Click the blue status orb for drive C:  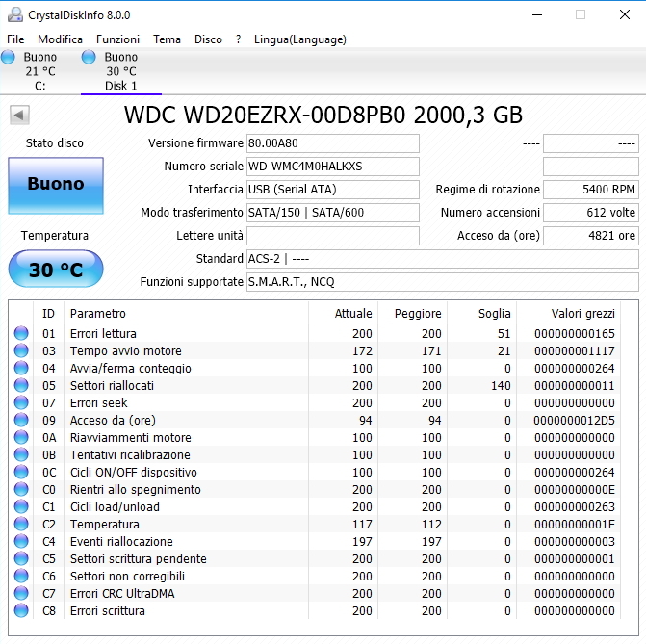click(8, 57)
